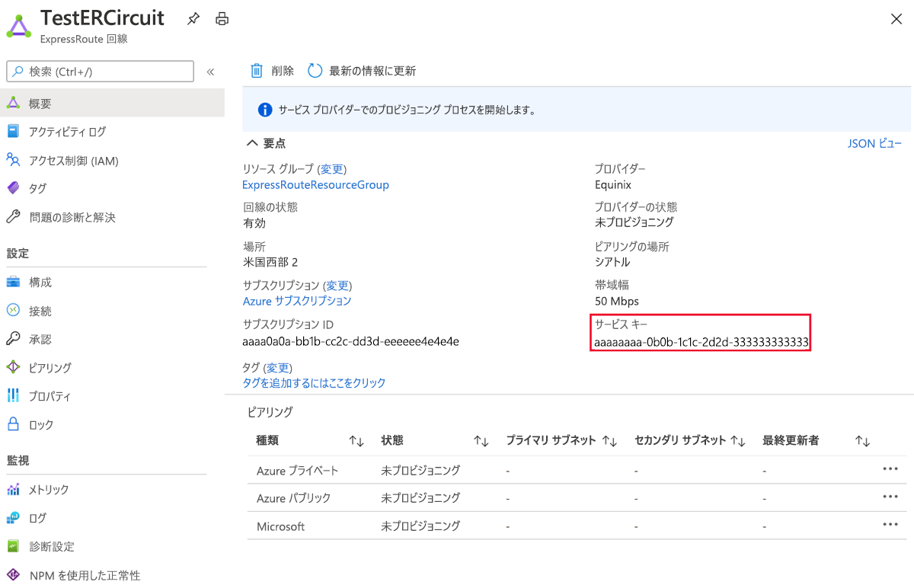Sort the peering table by 状態
The width and height of the screenshot is (914, 588).
coord(481,441)
